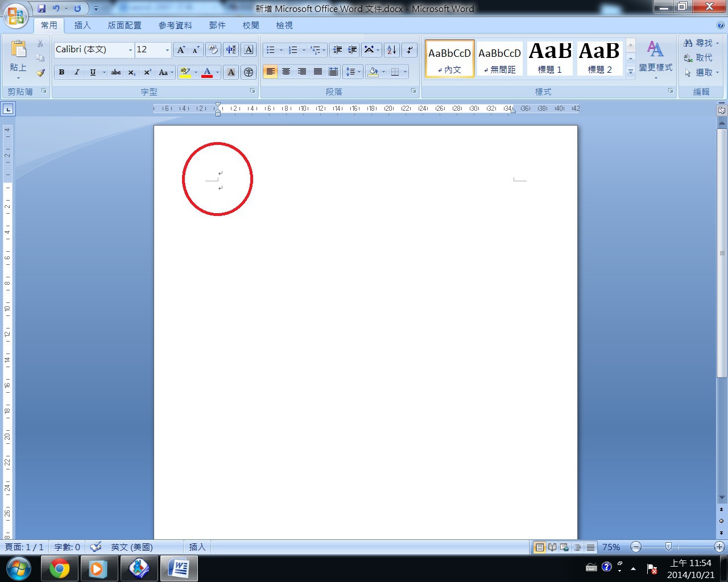Switch to the 插入 ribbon tab
This screenshot has width=728, height=582.
coord(82,26)
